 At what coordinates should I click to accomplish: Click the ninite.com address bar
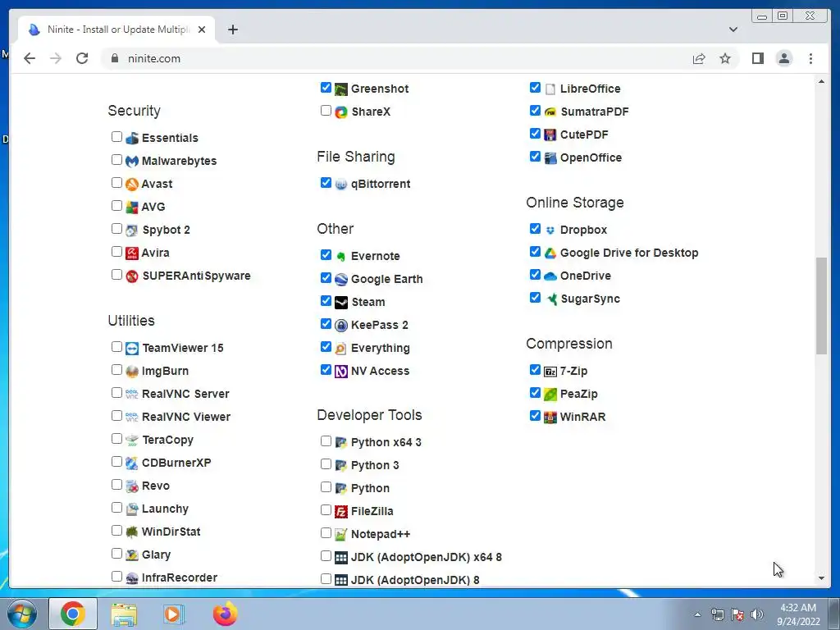[x=395, y=58]
